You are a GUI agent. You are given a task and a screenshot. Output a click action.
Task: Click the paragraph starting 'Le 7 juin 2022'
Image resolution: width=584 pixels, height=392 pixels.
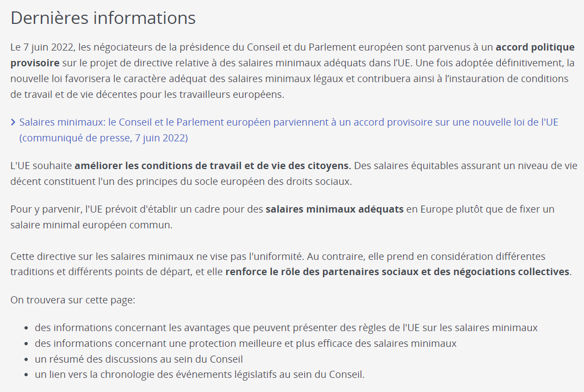[x=293, y=71]
